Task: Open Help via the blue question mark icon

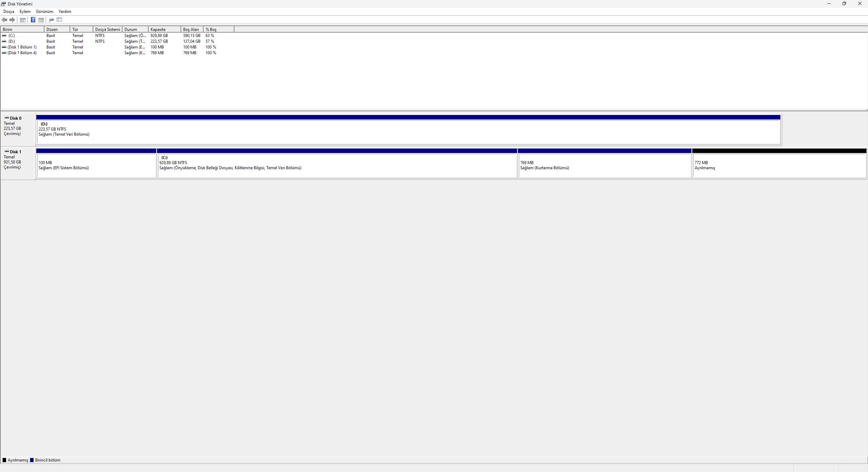Action: click(33, 20)
